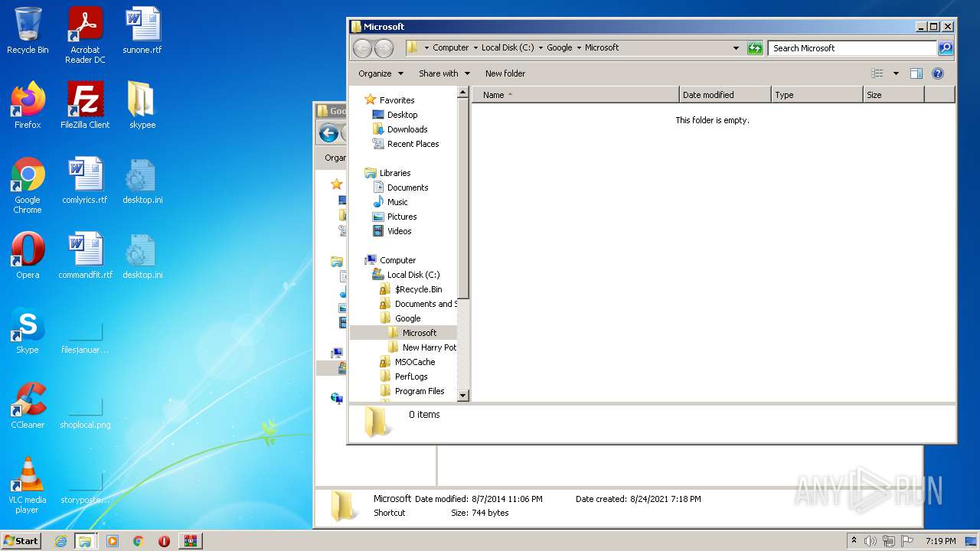
Task: Click inside the Search Microsoft field
Action: (852, 48)
